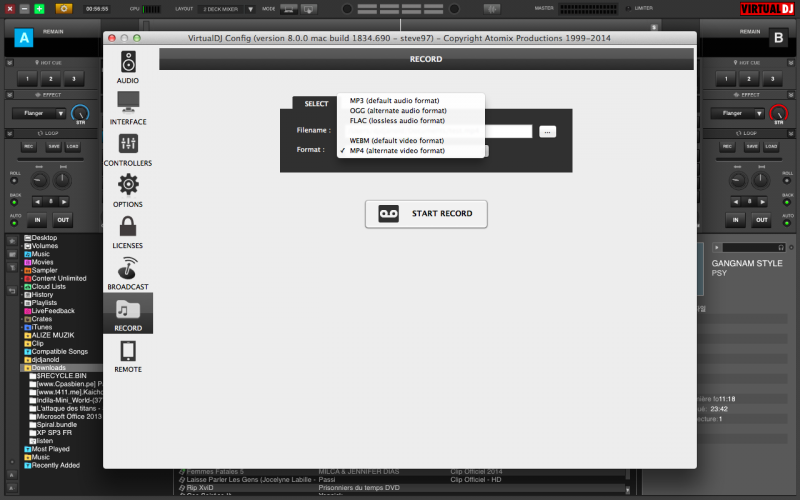Open the Audio settings section

coord(128,67)
